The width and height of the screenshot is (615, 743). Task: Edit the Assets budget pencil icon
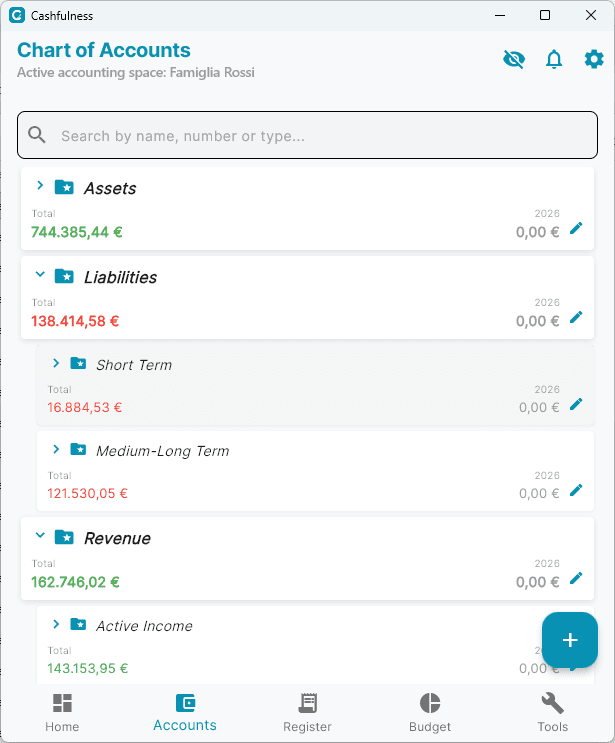[x=576, y=229]
